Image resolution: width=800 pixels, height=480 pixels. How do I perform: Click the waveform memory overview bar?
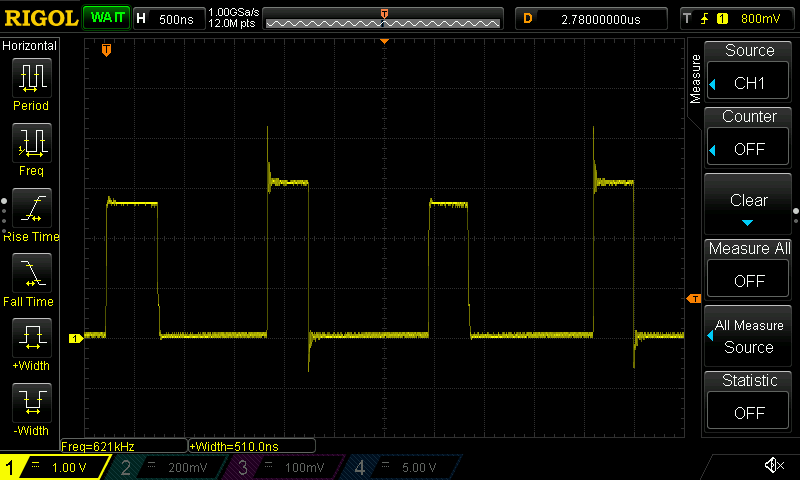383,19
